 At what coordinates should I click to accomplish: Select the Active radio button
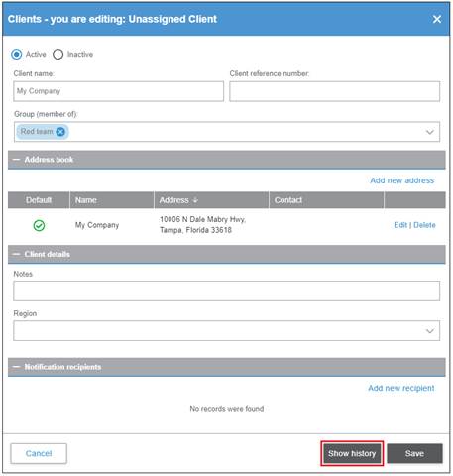tap(17, 54)
